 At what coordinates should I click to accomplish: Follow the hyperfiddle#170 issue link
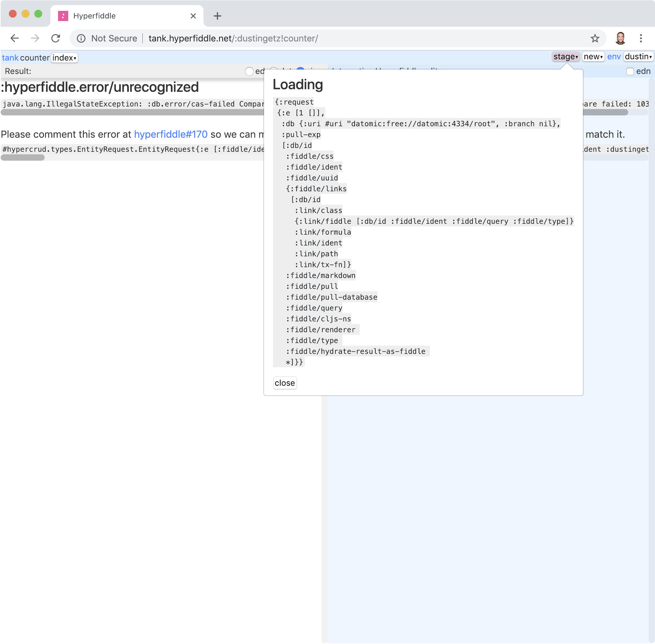[171, 134]
